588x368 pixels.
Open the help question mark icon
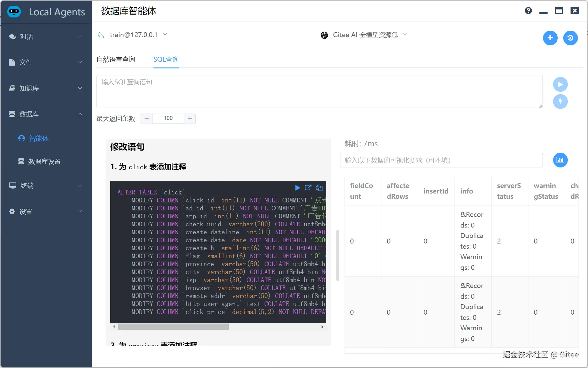point(528,11)
